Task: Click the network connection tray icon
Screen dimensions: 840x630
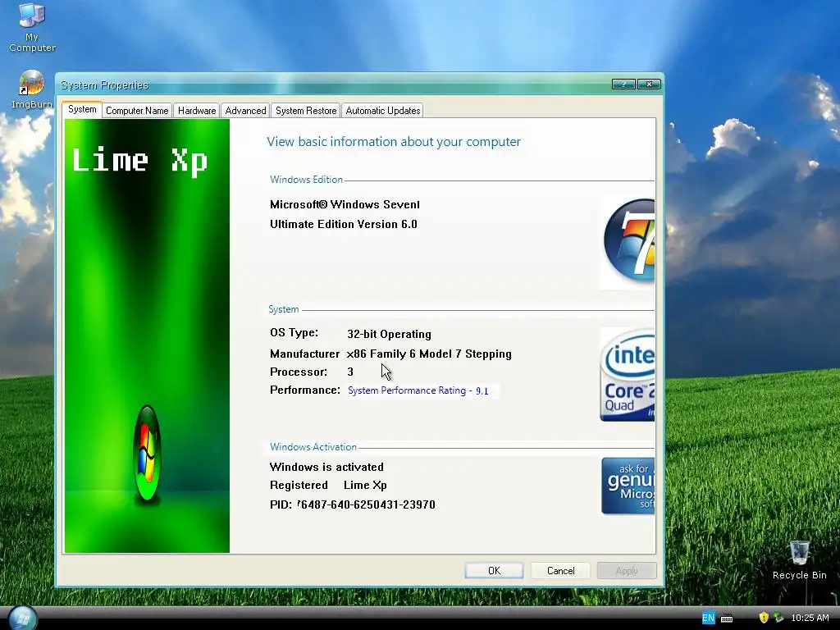Action: coord(778,618)
